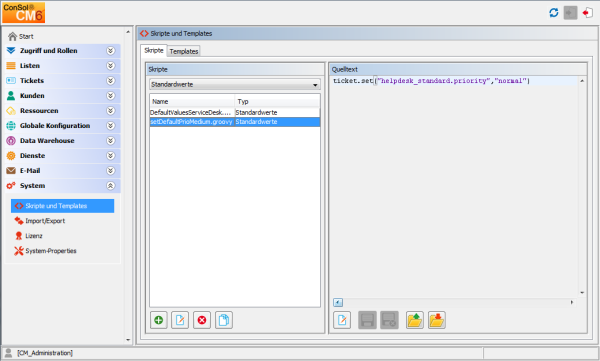The width and height of the screenshot is (600, 361).
Task: Download script with red arrow folder icon
Action: point(437,320)
